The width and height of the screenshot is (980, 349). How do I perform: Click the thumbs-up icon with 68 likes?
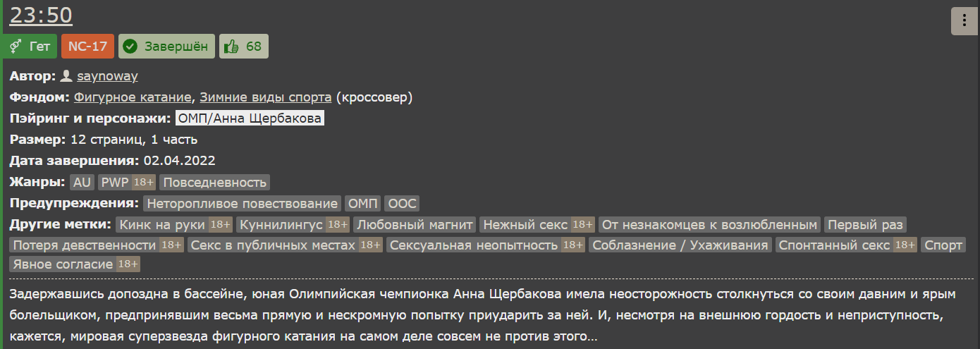pos(231,47)
